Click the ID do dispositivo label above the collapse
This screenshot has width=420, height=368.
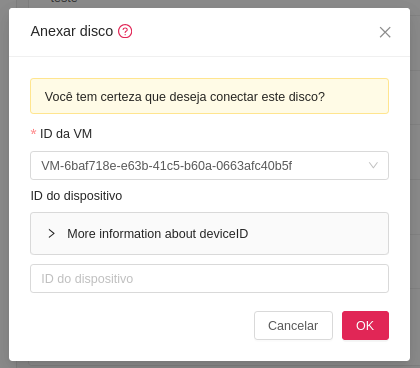click(76, 196)
